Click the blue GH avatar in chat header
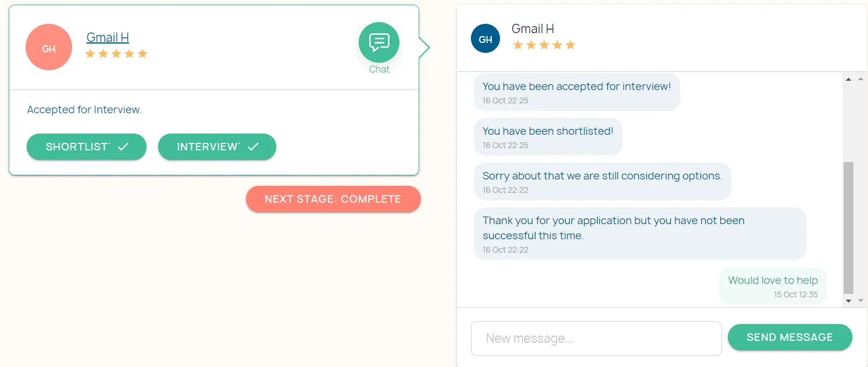The width and height of the screenshot is (868, 367). (485, 39)
